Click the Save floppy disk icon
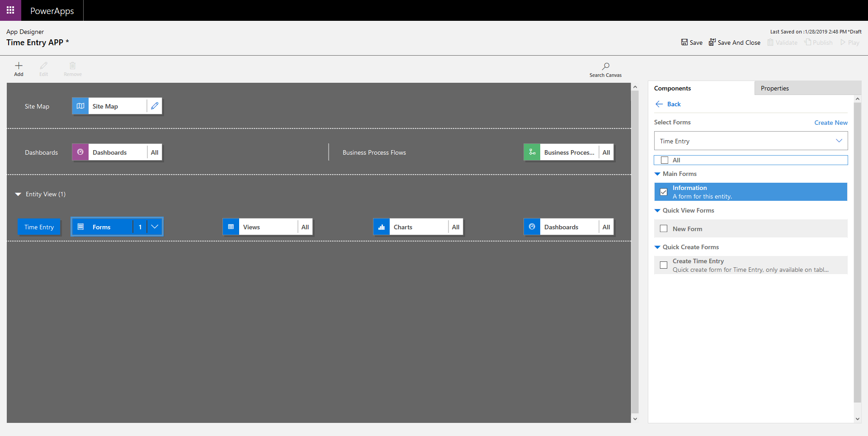This screenshot has height=436, width=868. click(x=684, y=42)
